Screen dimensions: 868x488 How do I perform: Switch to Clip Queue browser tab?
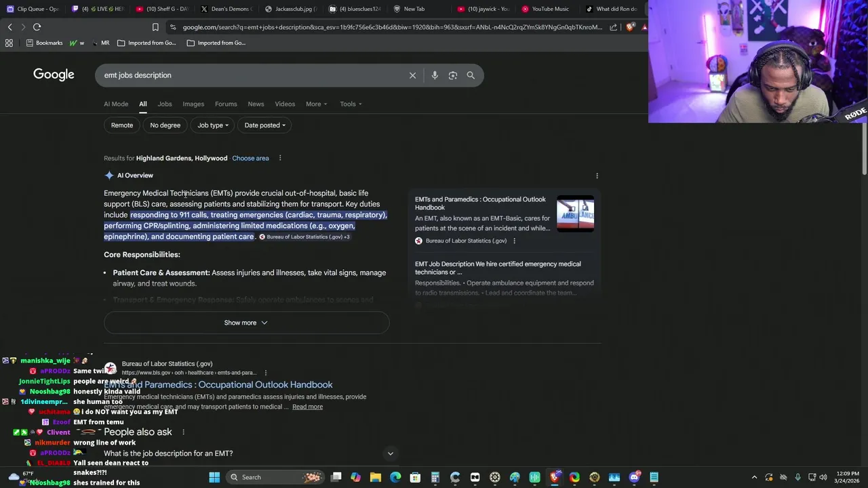click(x=33, y=9)
